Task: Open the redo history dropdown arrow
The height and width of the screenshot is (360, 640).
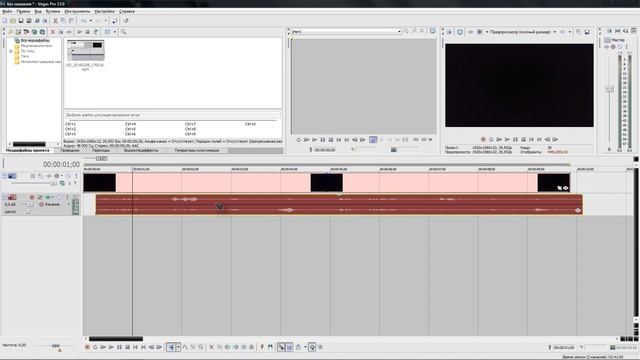Action: pyautogui.click(x=106, y=21)
